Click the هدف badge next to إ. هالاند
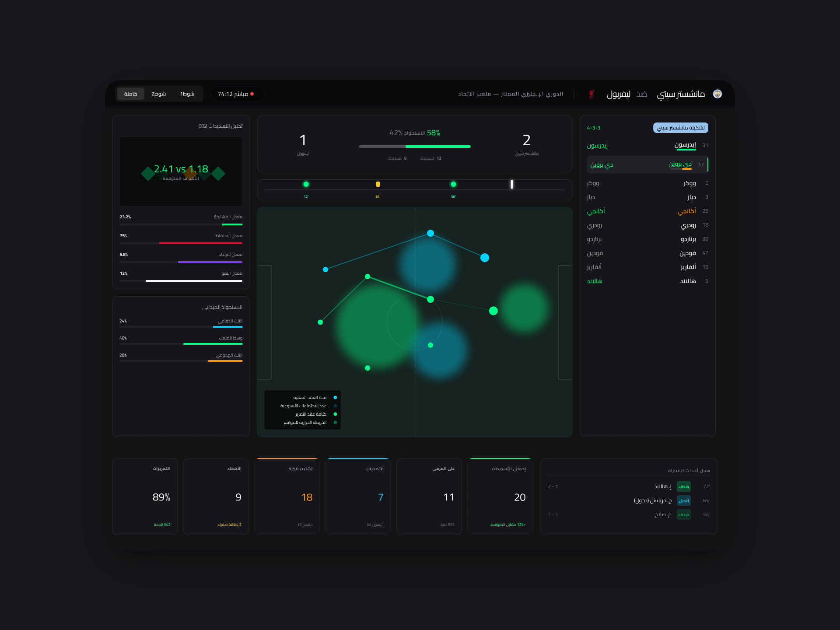 coord(683,486)
